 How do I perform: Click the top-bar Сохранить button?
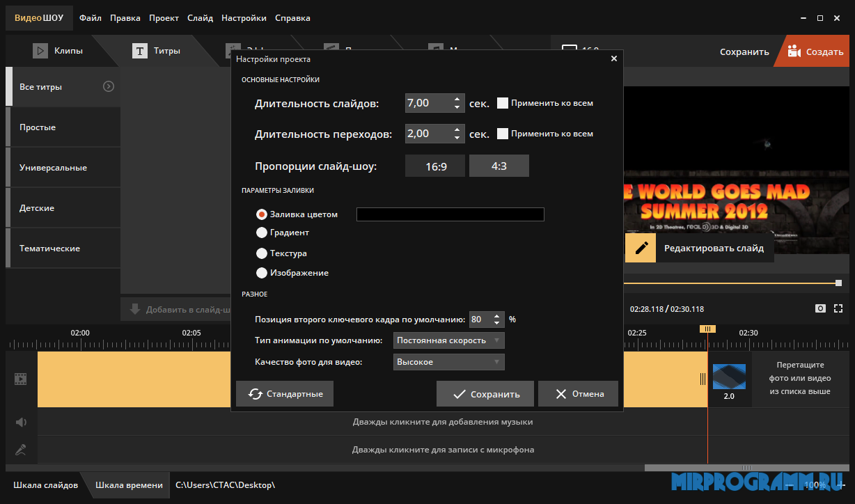[744, 52]
